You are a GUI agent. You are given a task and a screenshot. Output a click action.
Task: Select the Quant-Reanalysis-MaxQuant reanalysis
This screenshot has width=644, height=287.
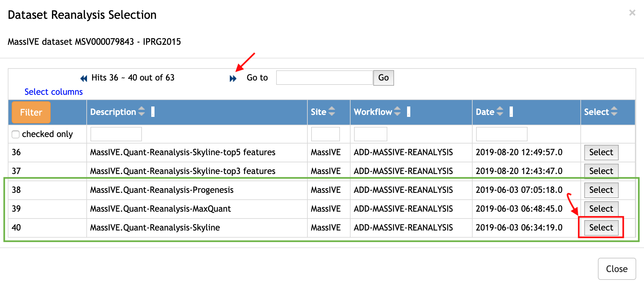601,209
